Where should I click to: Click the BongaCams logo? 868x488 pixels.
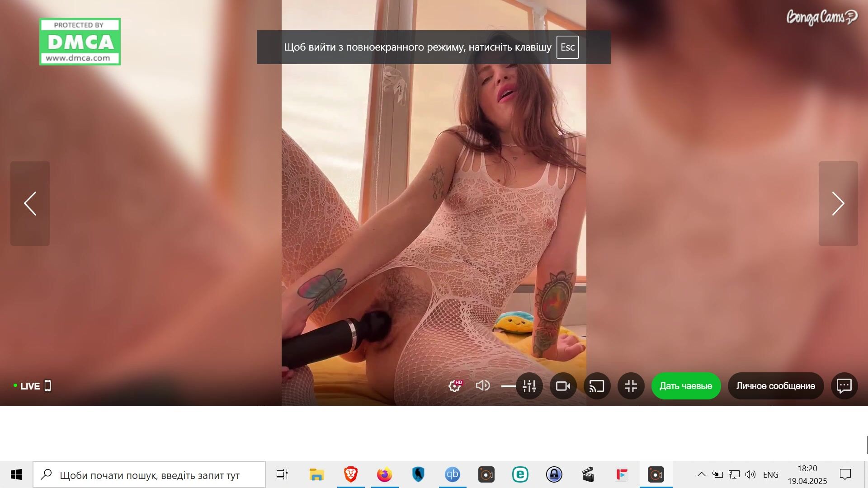click(821, 17)
